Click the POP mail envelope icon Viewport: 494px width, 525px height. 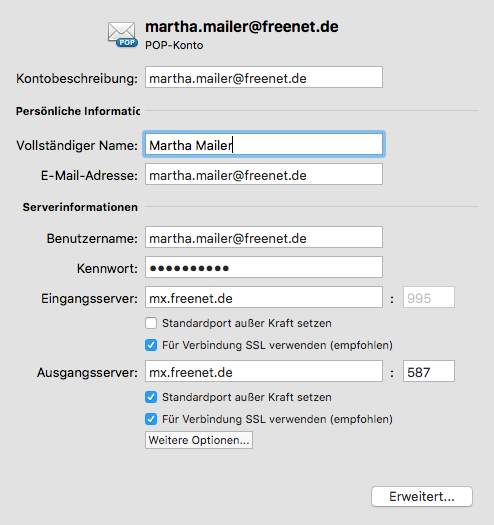122,34
